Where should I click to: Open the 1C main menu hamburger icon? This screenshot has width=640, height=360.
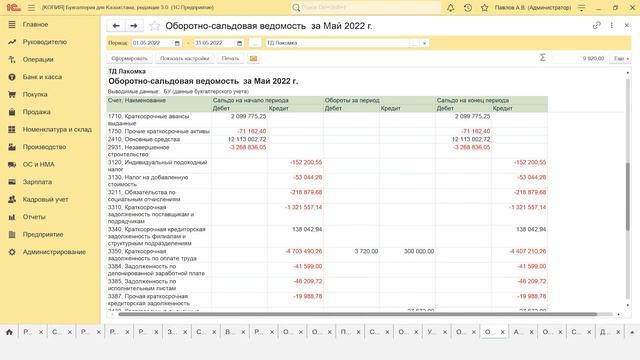[31, 8]
